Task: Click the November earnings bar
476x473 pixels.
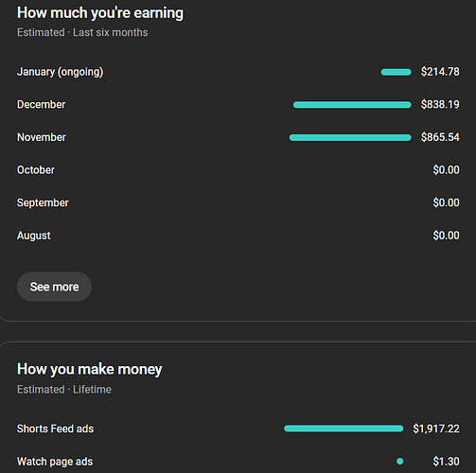Action: coord(350,137)
